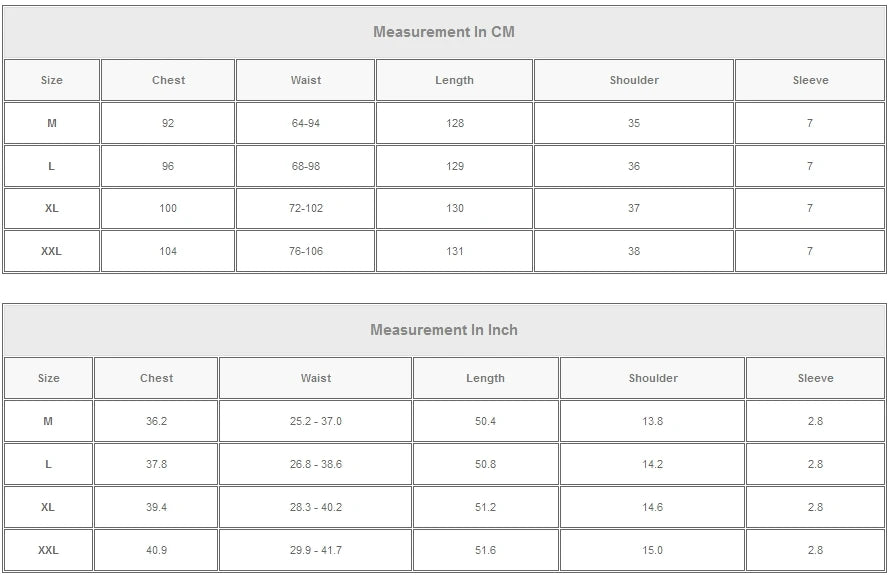Click the Sleeve header in the Inch table
889x575 pixels.
(x=815, y=378)
